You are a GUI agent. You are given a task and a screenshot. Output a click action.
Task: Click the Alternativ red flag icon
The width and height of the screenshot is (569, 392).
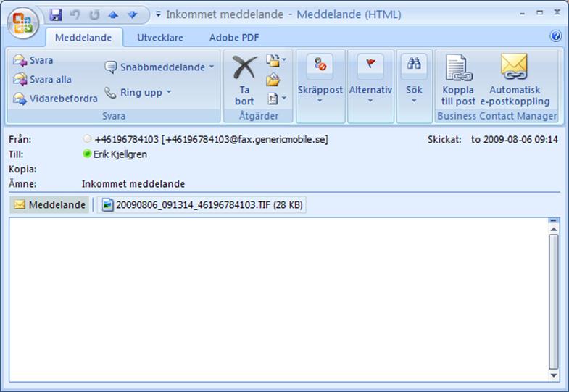pyautogui.click(x=370, y=64)
